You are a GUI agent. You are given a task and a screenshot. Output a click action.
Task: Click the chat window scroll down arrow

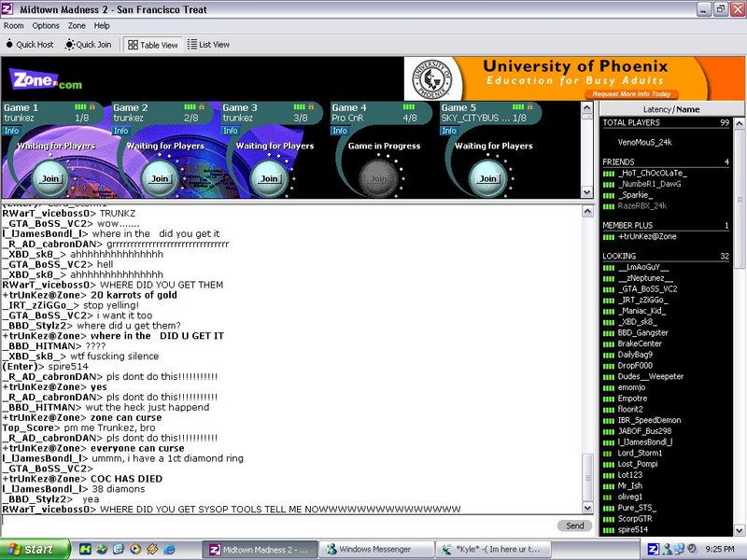click(588, 508)
